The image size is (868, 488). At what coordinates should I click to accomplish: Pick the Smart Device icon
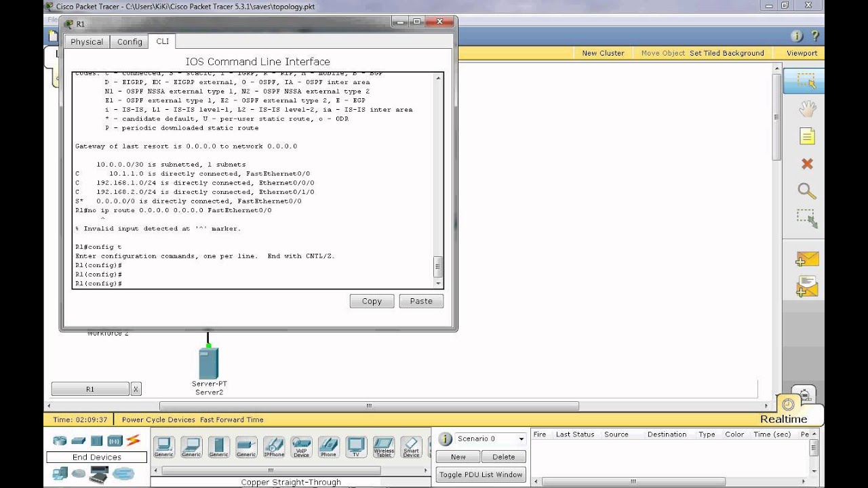[x=411, y=447]
